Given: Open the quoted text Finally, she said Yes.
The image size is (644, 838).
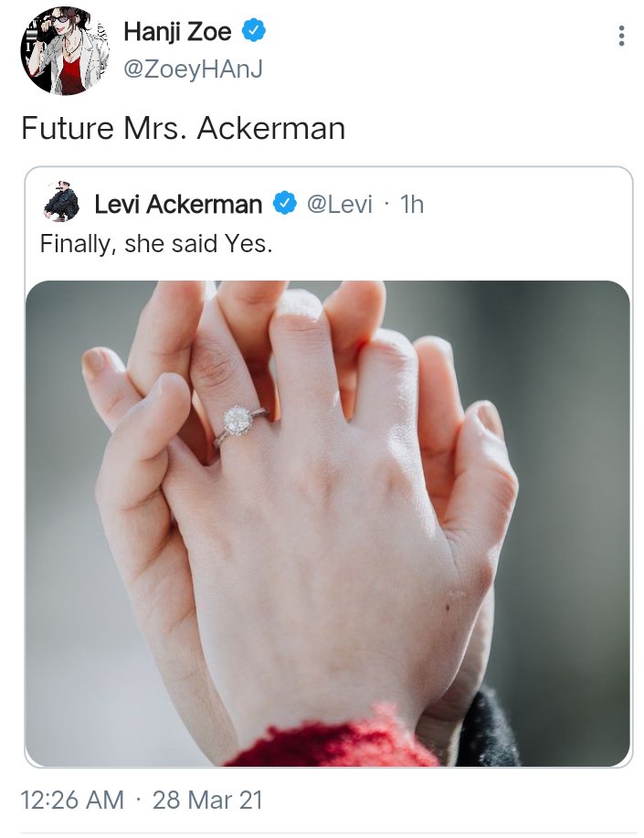Looking at the screenshot, I should (x=156, y=244).
